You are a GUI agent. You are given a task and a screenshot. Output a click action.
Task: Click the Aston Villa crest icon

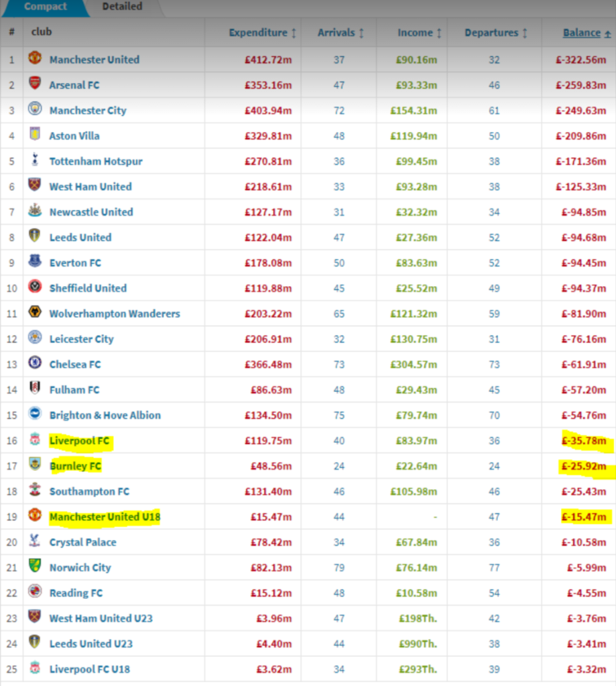pos(35,134)
